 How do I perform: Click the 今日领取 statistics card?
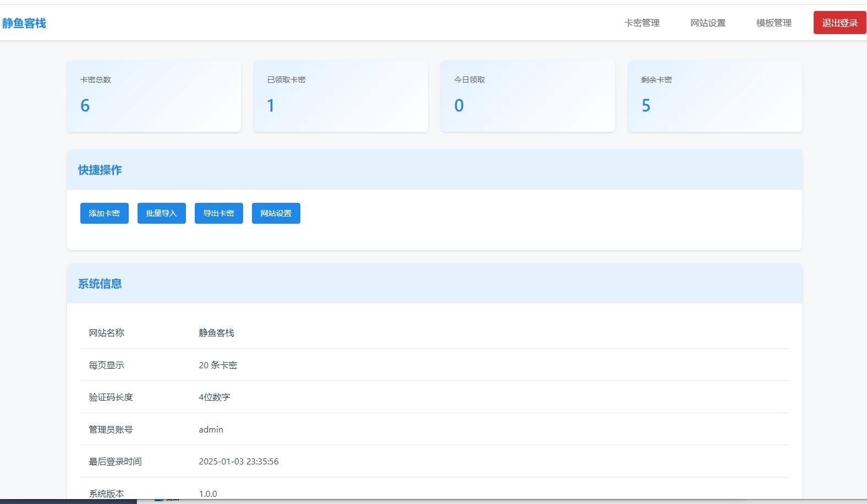pyautogui.click(x=528, y=96)
